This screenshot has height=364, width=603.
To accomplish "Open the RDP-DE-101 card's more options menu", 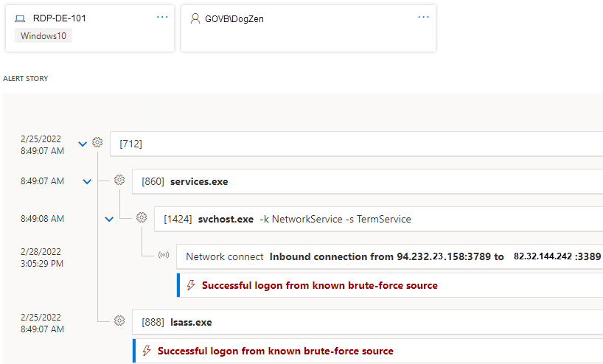I will click(162, 17).
